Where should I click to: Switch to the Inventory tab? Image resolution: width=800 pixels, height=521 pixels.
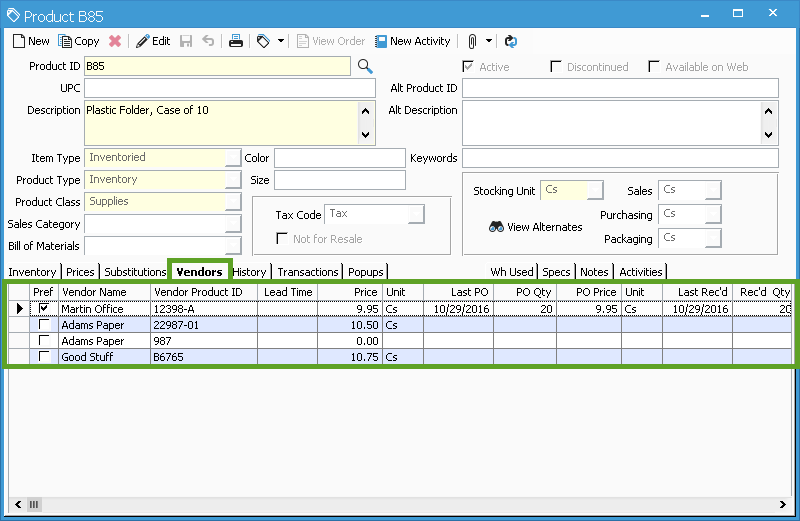tap(33, 272)
